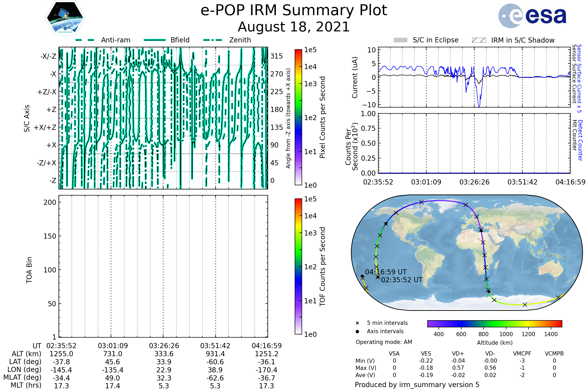The height and width of the screenshot is (392, 588).
Task: Click the Operating mode: AM text
Action: 384,342
